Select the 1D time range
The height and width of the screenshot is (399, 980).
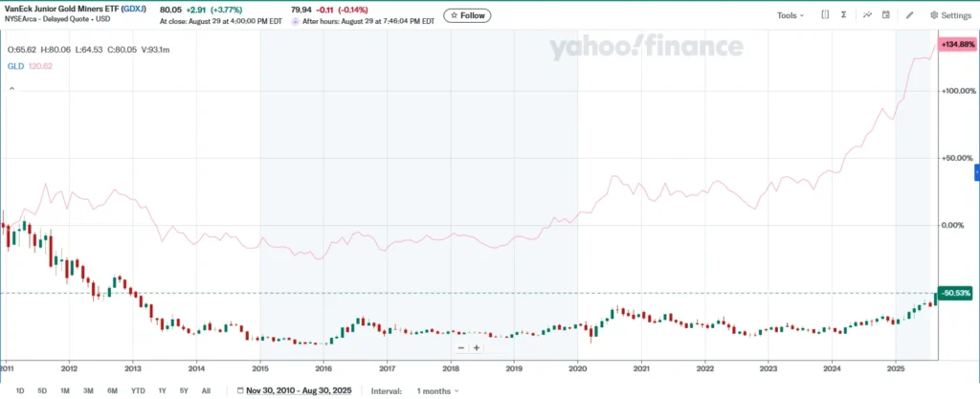click(x=20, y=390)
